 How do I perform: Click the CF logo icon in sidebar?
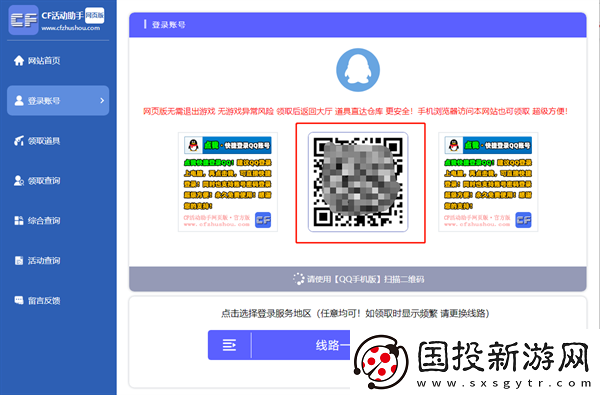click(x=23, y=20)
